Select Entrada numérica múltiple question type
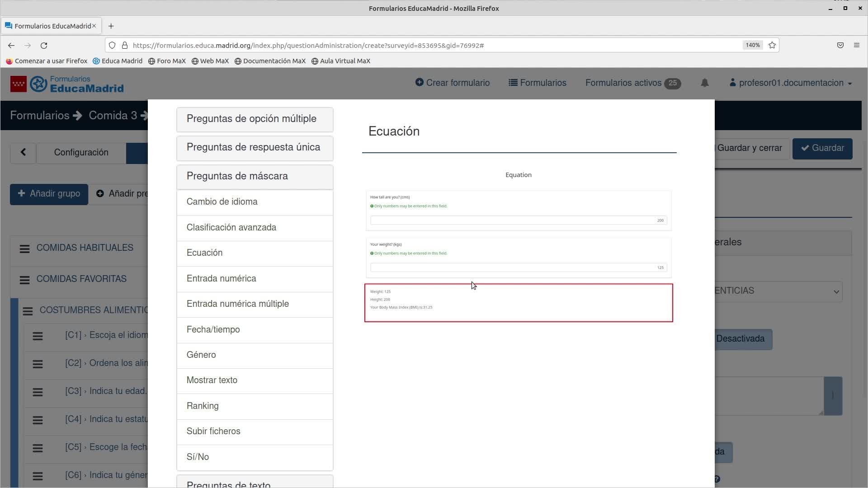This screenshot has height=488, width=868. (255, 304)
